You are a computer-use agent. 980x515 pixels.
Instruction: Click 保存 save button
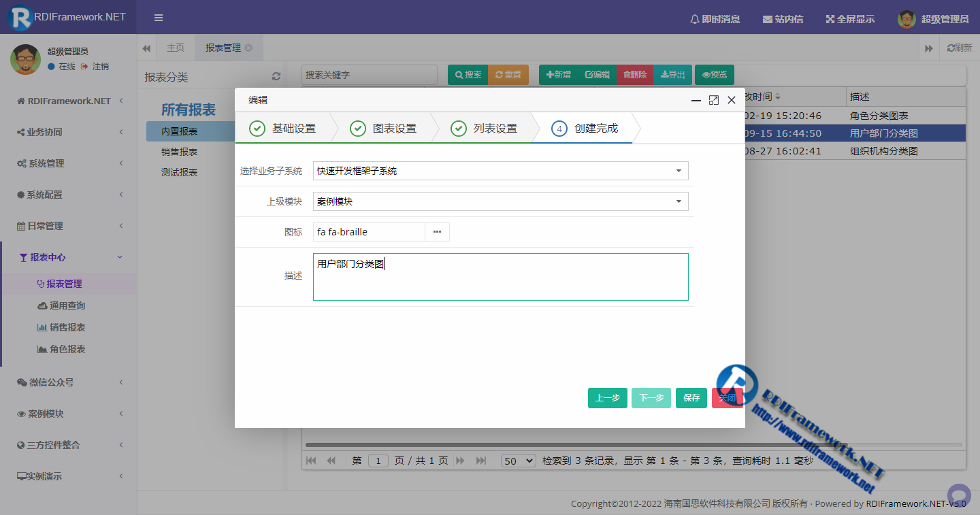(691, 398)
